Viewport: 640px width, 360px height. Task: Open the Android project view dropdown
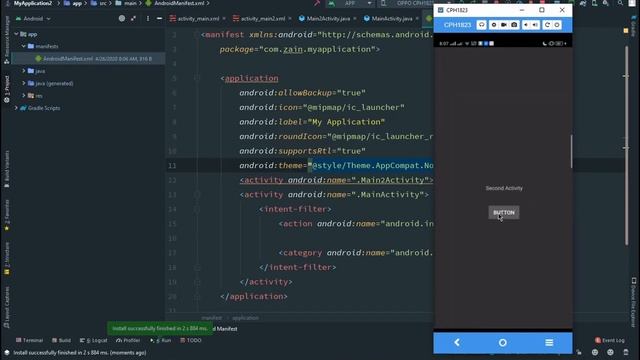(33, 18)
